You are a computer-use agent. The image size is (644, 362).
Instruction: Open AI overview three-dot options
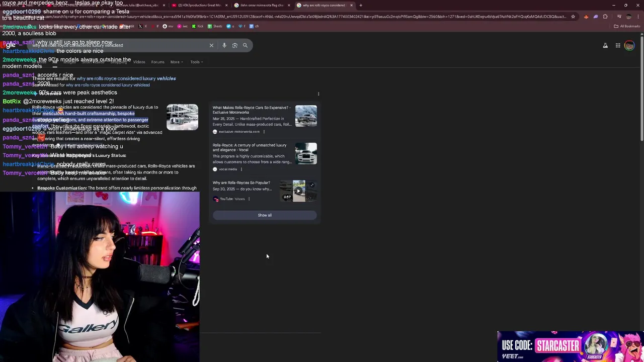pyautogui.click(x=318, y=94)
